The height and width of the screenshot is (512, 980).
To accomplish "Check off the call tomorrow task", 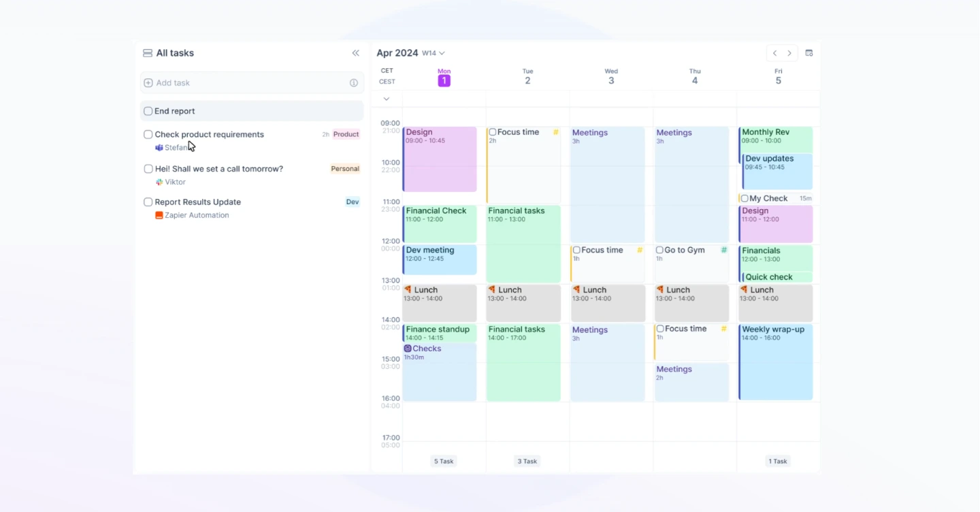I will tap(148, 169).
